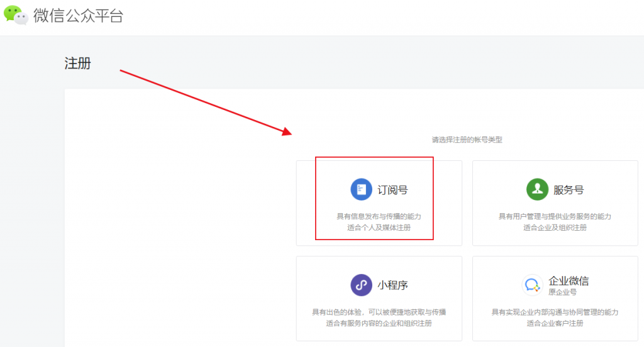Click text 具有出色的体验，可以被便捷地获取与传播
This screenshot has height=347, width=644.
click(379, 312)
